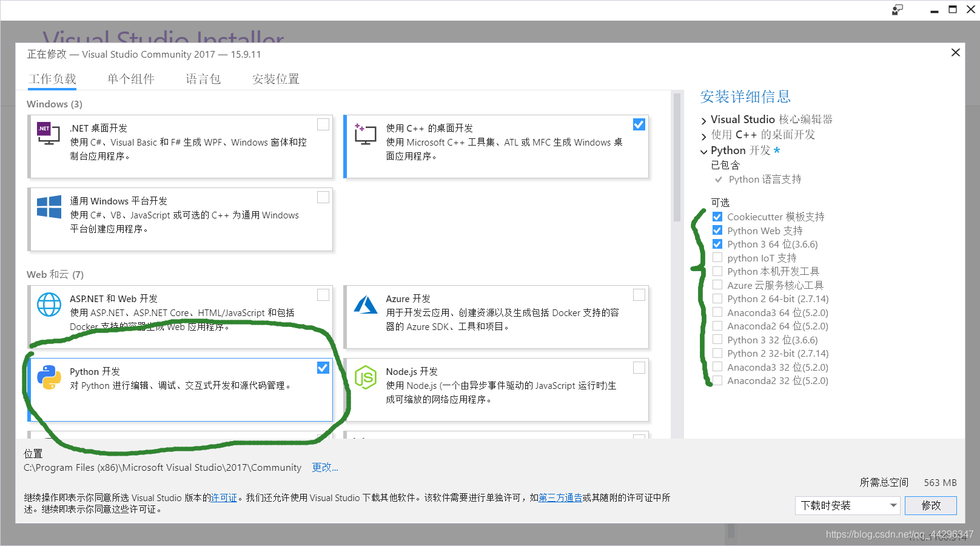Click the .NET desktop development icon
The image size is (980, 546).
49,134
